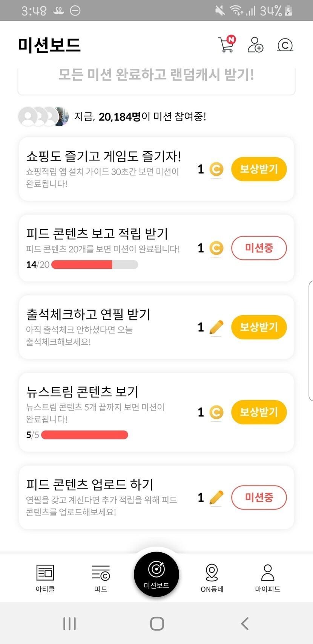Claim reward for 쇼핑도 즐기고 게임도 즐기자
Viewport: 313px width, 644px height.
point(259,169)
